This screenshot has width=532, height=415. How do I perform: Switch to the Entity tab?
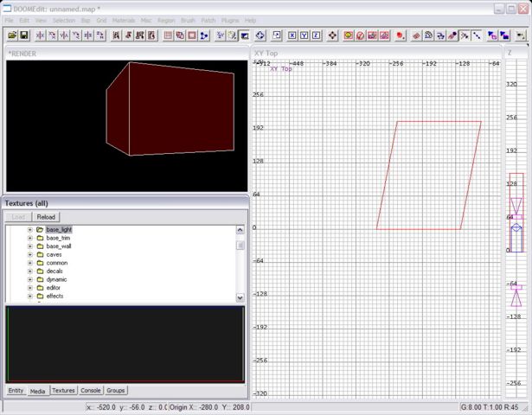(x=16, y=391)
